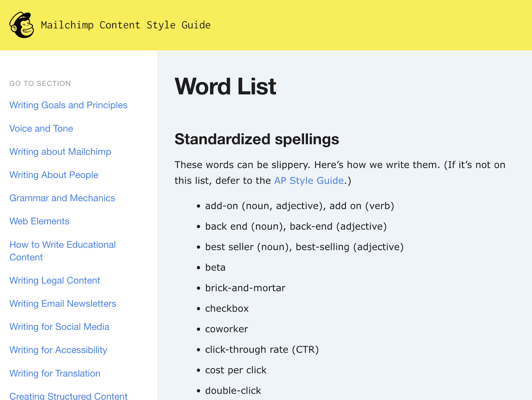Open Writing Email Newsletters section
Screen dimensions: 532x400
pyautogui.click(x=63, y=303)
